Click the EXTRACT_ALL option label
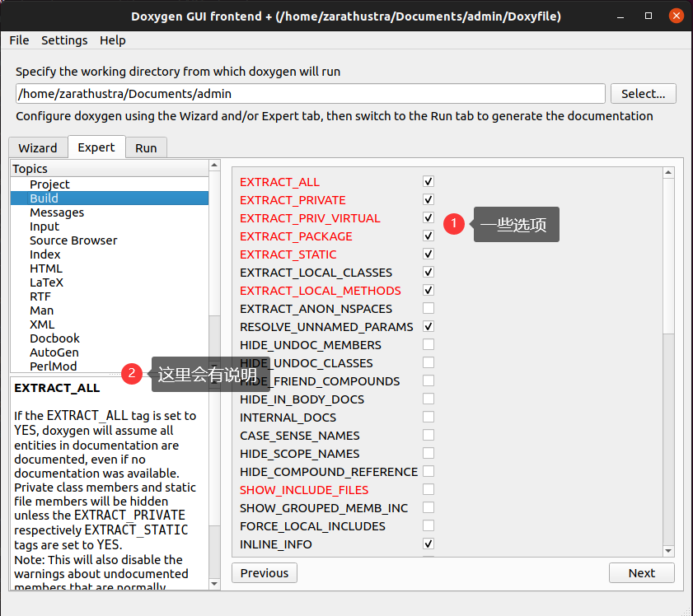Viewport: 693px width, 616px height. tap(279, 182)
